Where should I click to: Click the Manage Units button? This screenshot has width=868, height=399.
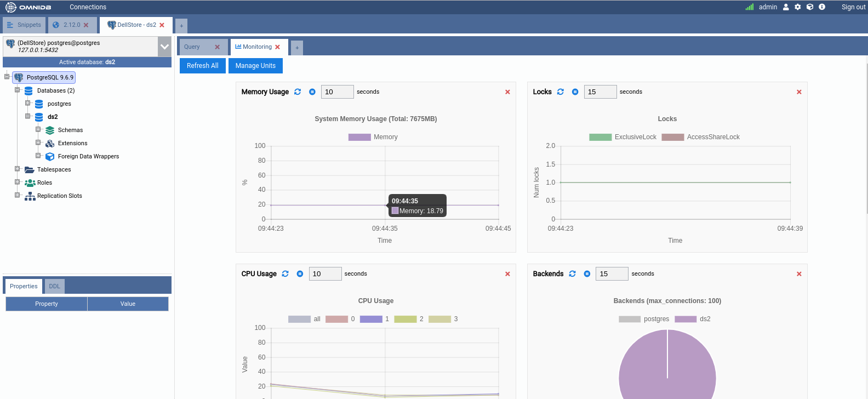click(255, 66)
